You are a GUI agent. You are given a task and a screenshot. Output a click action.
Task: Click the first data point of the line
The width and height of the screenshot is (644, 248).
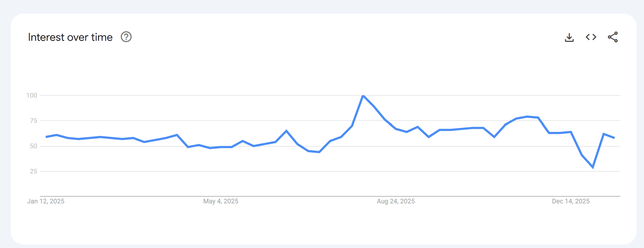pyautogui.click(x=46, y=137)
